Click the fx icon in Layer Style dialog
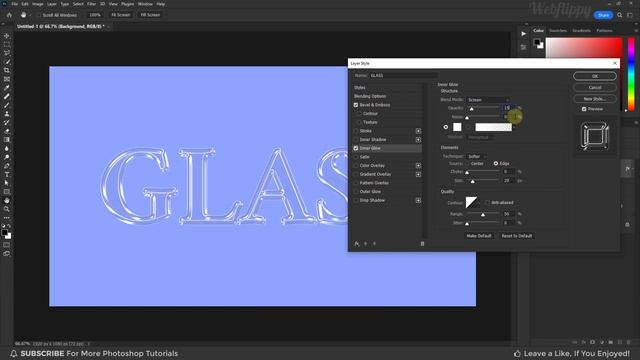 tap(357, 244)
